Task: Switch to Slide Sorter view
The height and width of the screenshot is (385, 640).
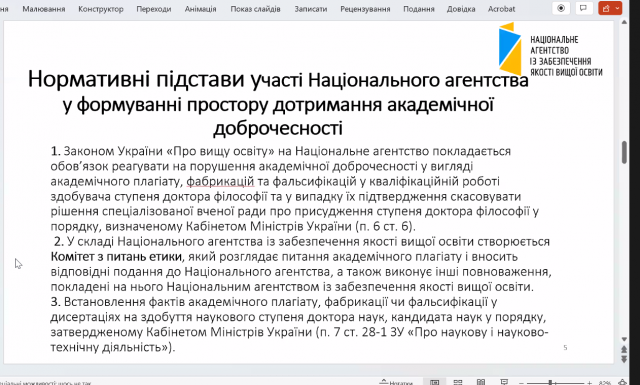Action: 458,382
